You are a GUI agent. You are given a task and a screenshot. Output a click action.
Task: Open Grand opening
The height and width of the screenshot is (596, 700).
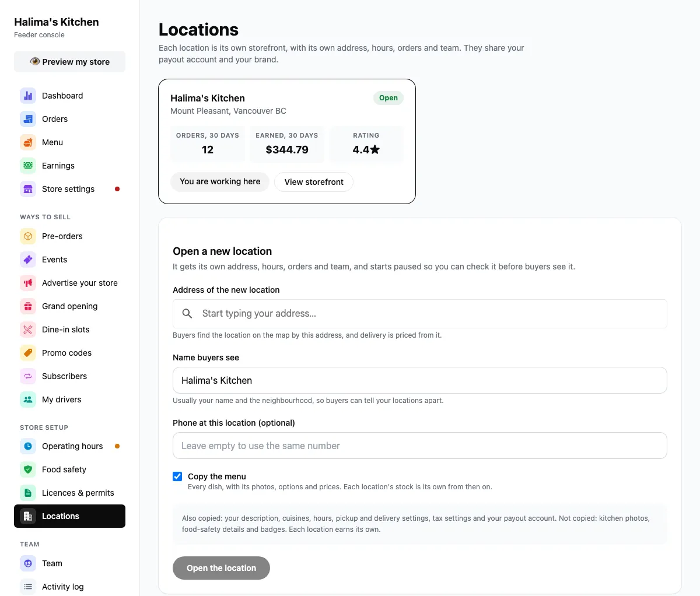coord(69,306)
